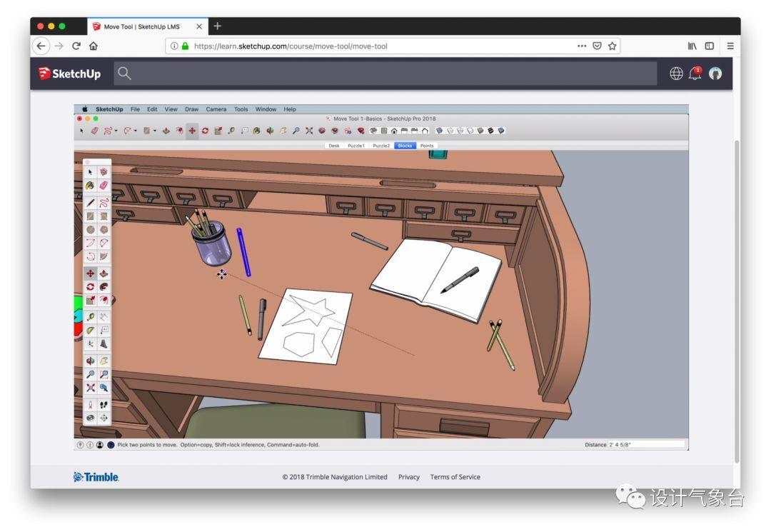The height and width of the screenshot is (532, 771).
Task: Open the Draw menu in SketchUp
Action: point(192,109)
